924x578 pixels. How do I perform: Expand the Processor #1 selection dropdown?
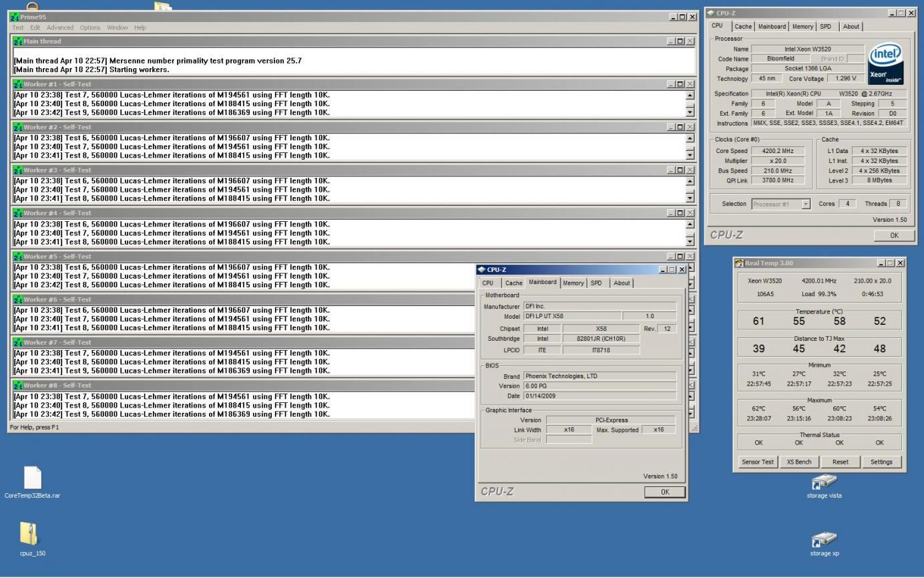[806, 204]
